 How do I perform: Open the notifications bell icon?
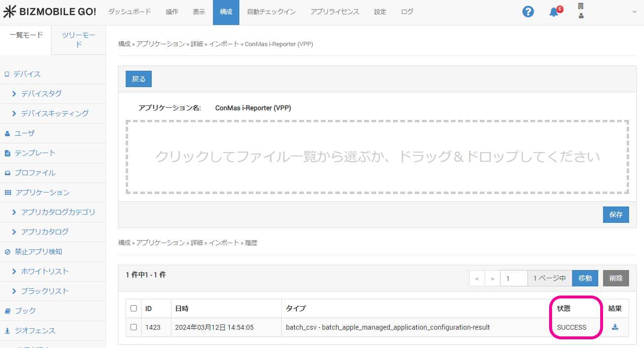click(x=554, y=12)
